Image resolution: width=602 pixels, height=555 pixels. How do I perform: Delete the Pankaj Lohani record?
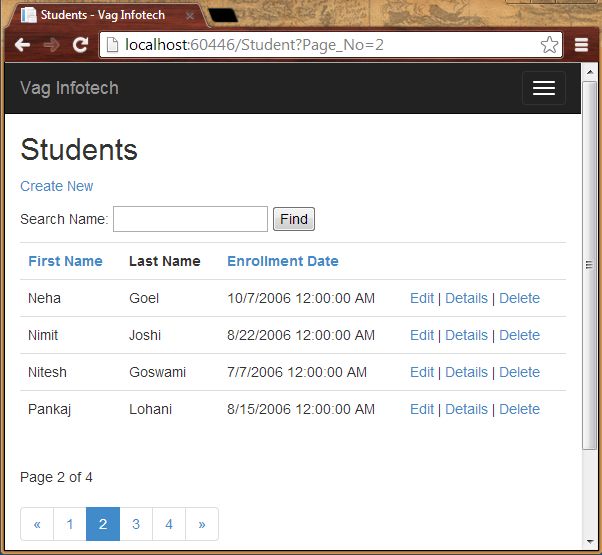pyautogui.click(x=519, y=409)
